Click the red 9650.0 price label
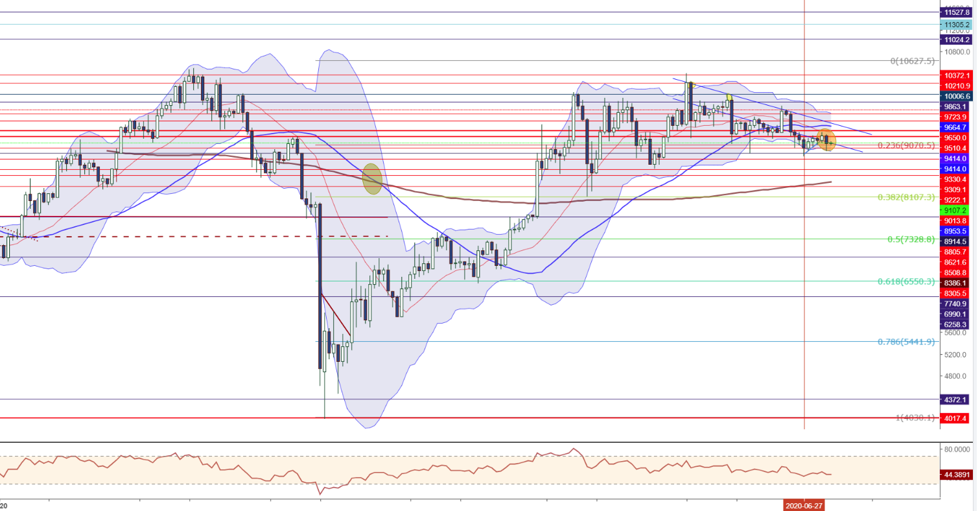 coord(957,137)
